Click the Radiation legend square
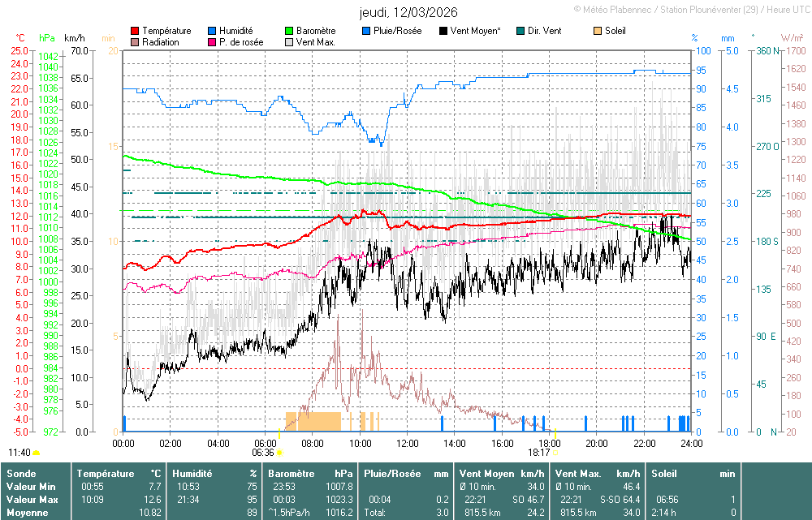812x520 pixels. pyautogui.click(x=135, y=42)
